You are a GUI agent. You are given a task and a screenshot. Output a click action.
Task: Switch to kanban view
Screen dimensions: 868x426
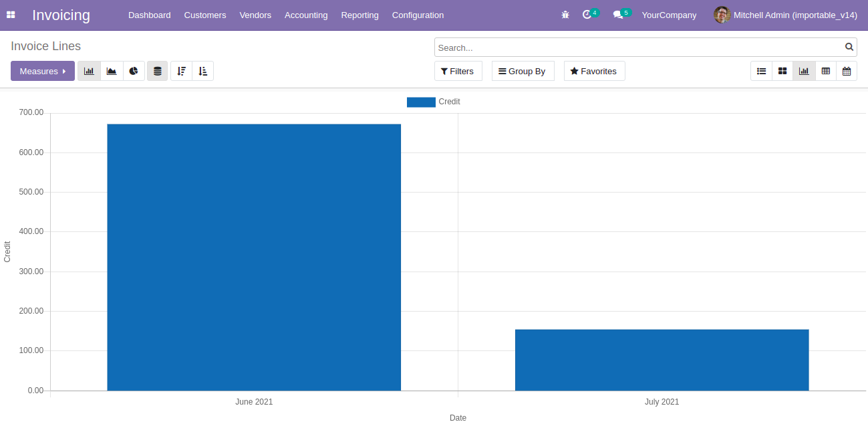tap(782, 71)
